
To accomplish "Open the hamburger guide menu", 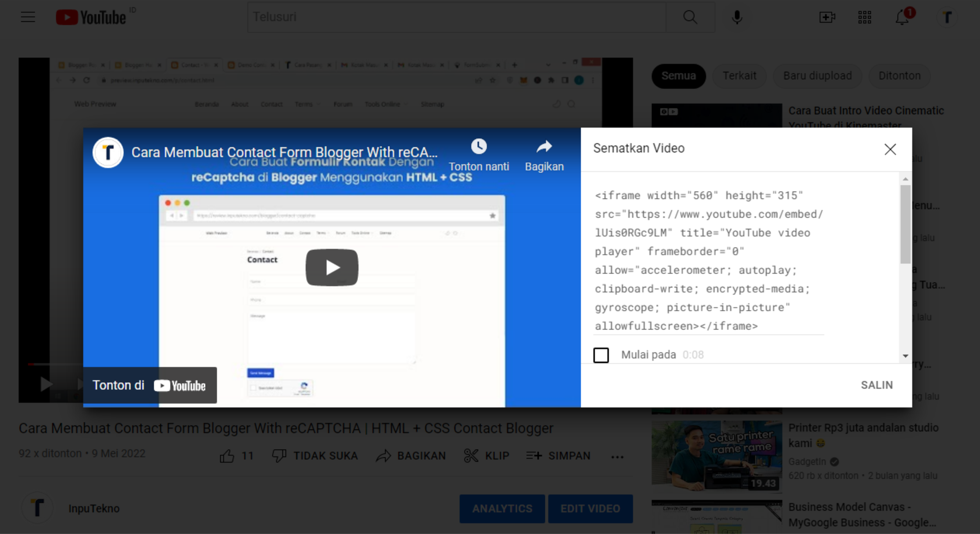I will 28,17.
